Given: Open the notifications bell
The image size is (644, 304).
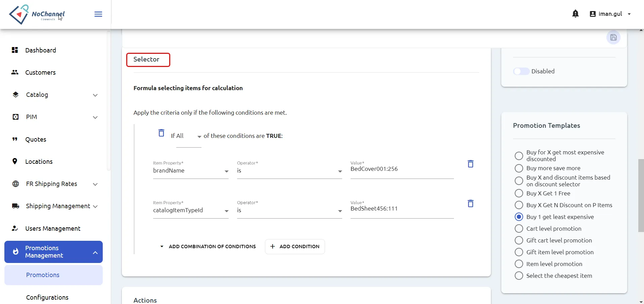Looking at the screenshot, I should pyautogui.click(x=575, y=14).
